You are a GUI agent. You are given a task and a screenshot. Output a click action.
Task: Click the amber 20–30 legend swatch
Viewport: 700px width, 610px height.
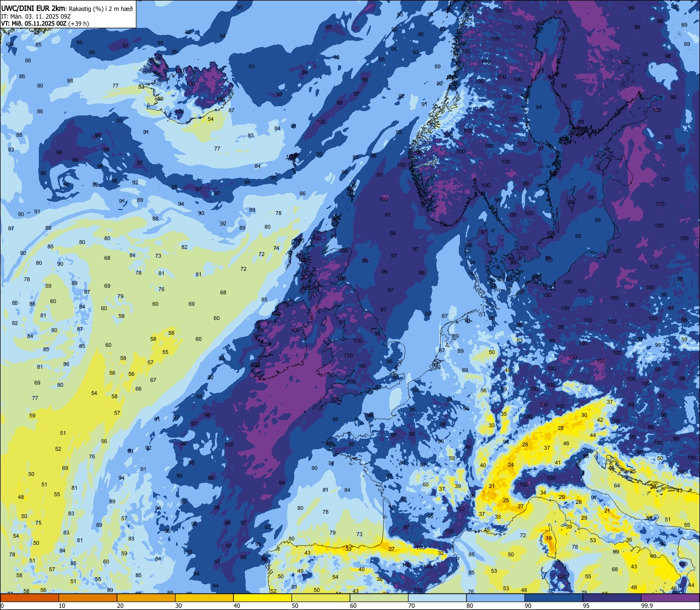(146, 597)
